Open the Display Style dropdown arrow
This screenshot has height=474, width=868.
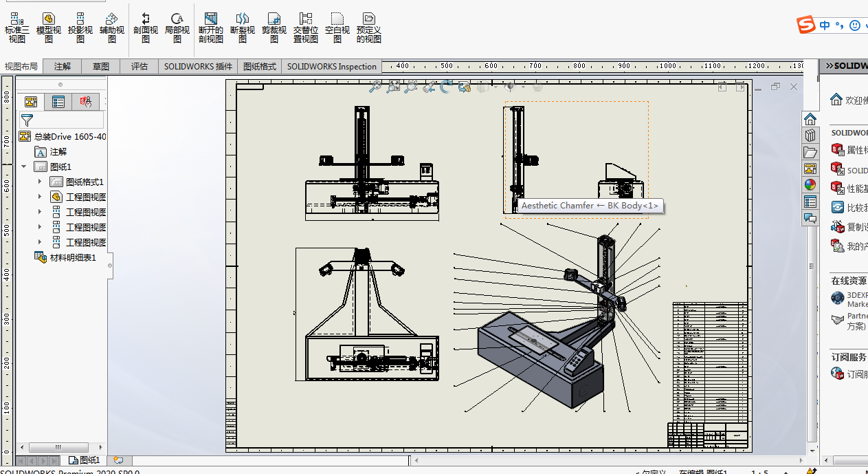click(496, 87)
